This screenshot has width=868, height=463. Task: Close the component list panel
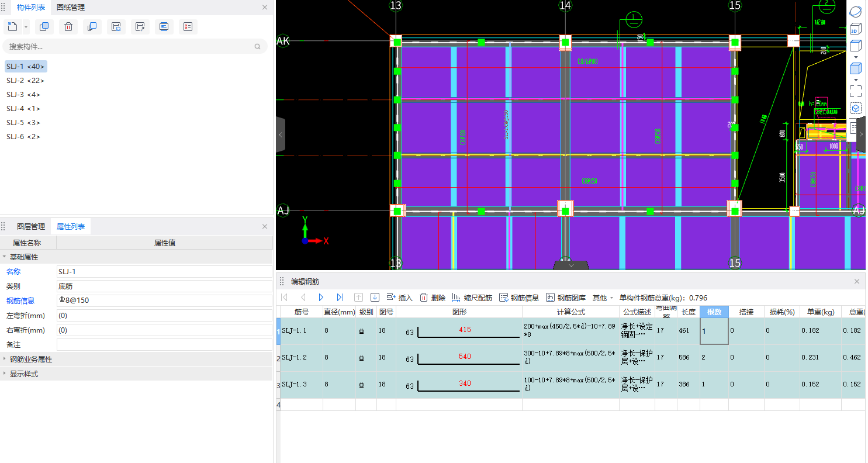point(265,8)
